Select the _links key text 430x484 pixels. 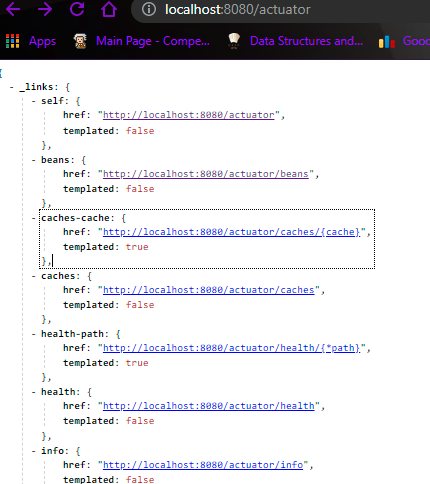point(36,87)
